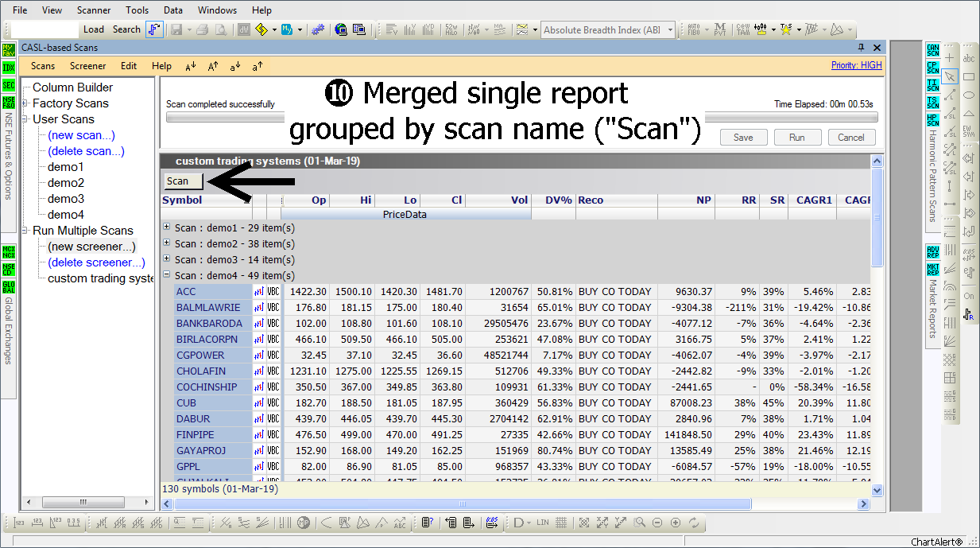Open the Absolute Breadth Index dropdown
980x548 pixels.
click(x=670, y=29)
